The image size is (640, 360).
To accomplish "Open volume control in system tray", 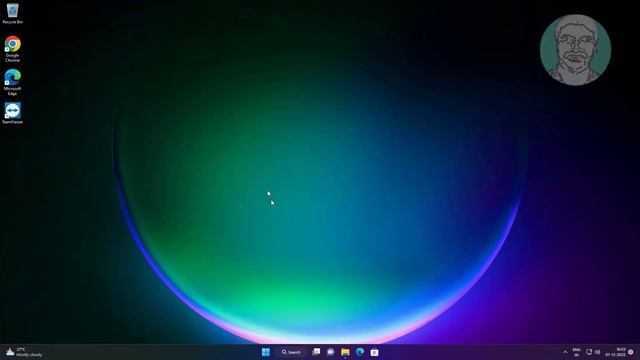I will click(598, 352).
